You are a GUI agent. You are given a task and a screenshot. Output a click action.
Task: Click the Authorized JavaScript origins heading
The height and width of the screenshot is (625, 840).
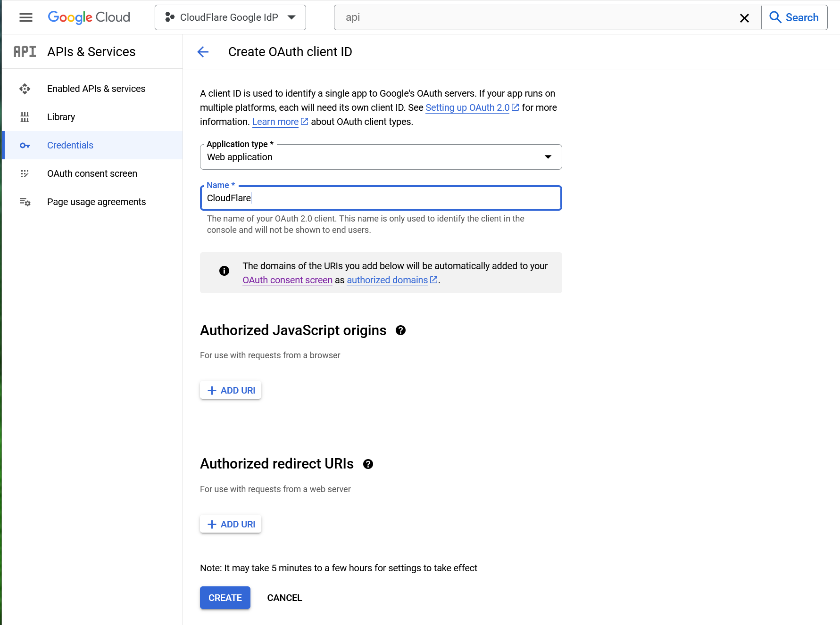tap(293, 330)
